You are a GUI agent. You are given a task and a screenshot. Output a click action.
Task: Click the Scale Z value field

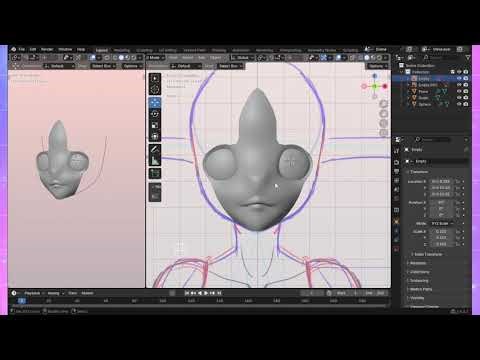pyautogui.click(x=441, y=244)
